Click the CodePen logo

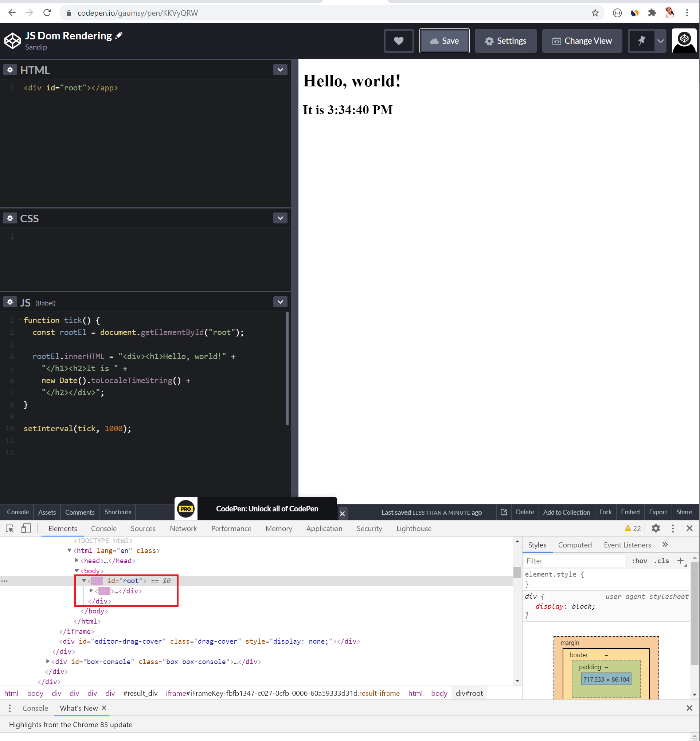(12, 41)
